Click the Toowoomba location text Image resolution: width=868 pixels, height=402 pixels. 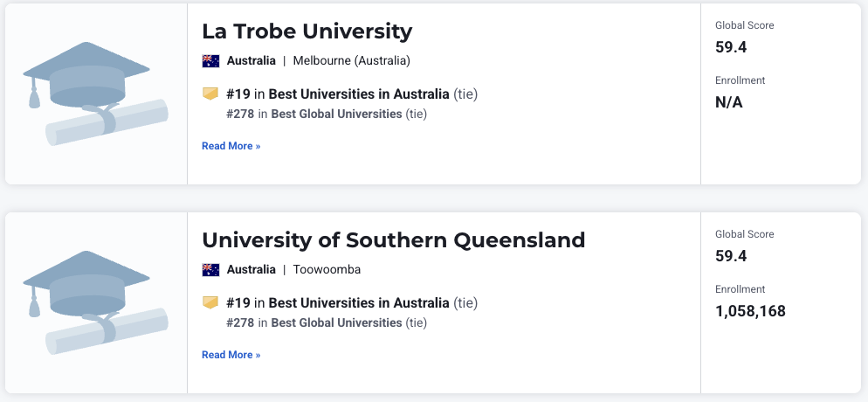(327, 270)
